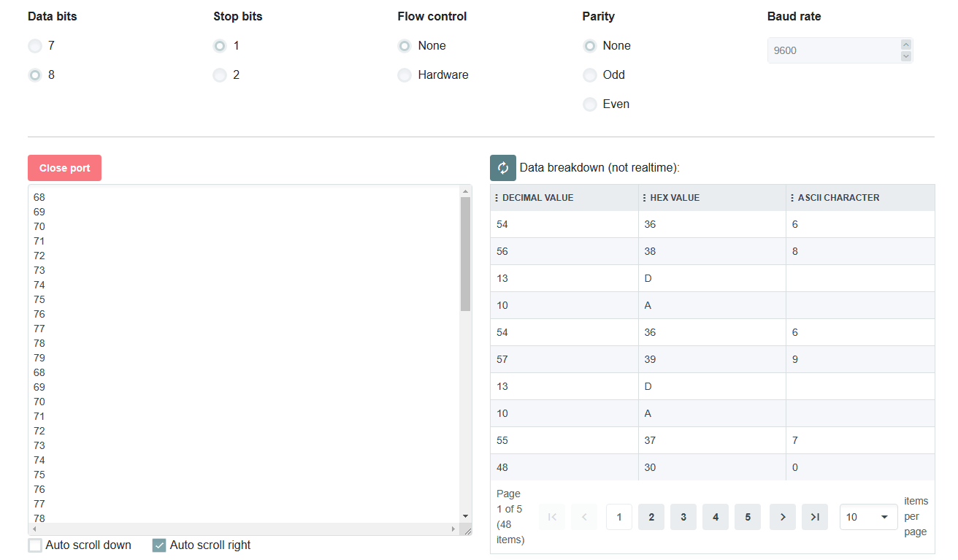Set parity to Even
The image size is (958, 560).
[590, 104]
